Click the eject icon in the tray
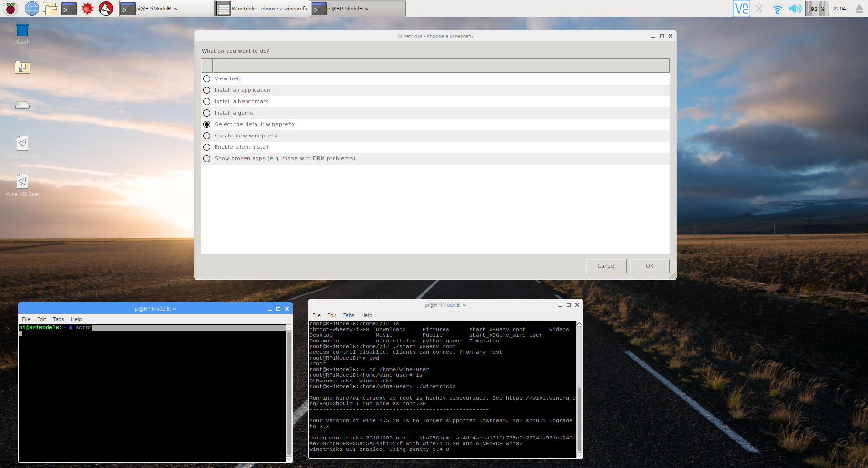This screenshot has width=868, height=468. (x=859, y=9)
